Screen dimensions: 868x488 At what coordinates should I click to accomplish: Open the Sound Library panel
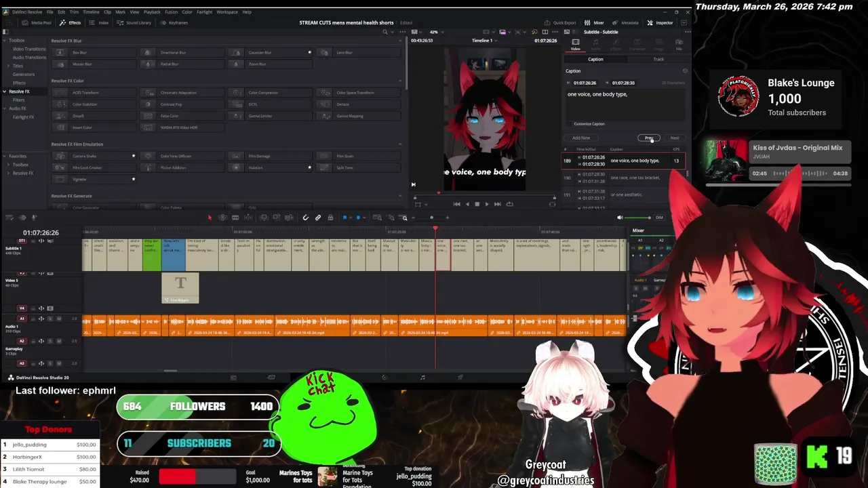(134, 22)
